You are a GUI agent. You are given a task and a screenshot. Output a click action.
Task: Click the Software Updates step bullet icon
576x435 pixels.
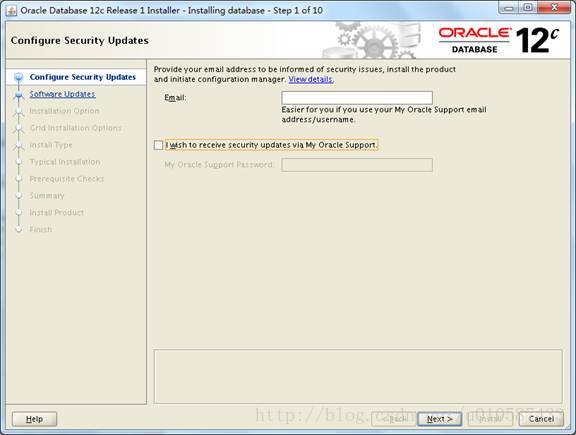[18, 95]
